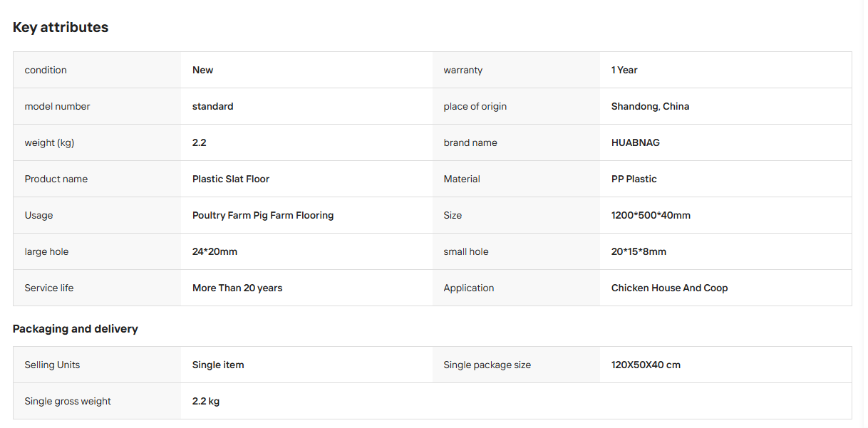Click the brand name HUABNAG
The image size is (868, 428).
pyautogui.click(x=636, y=142)
